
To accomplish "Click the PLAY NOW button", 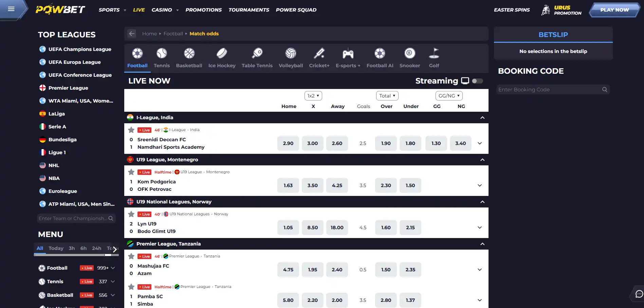I will point(614,10).
